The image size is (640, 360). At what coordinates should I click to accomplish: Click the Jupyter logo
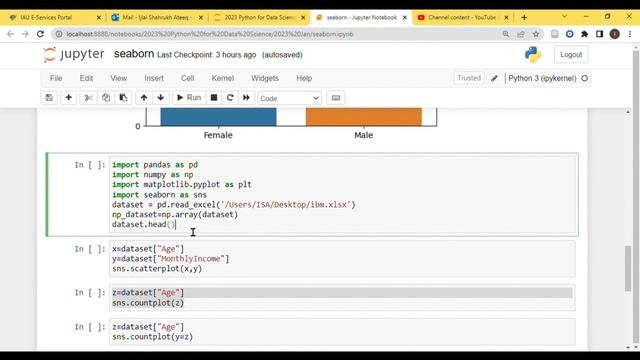pyautogui.click(x=73, y=54)
